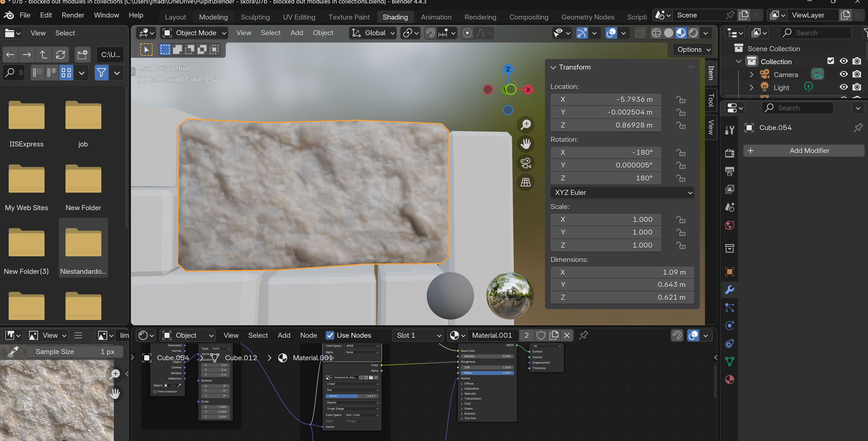Image resolution: width=868 pixels, height=441 pixels.
Task: Uncheck Collection exclude-from-view-layer checkbox
Action: (830, 61)
